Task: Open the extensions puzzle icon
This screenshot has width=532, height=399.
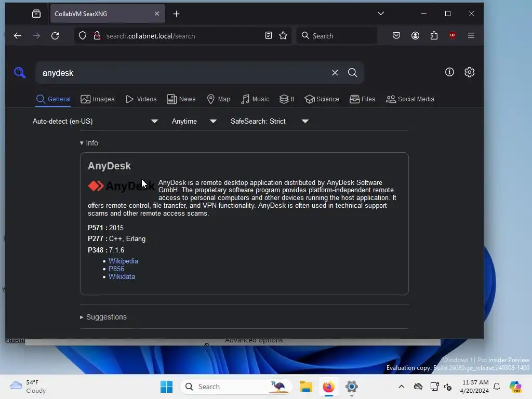Action: pos(434,35)
